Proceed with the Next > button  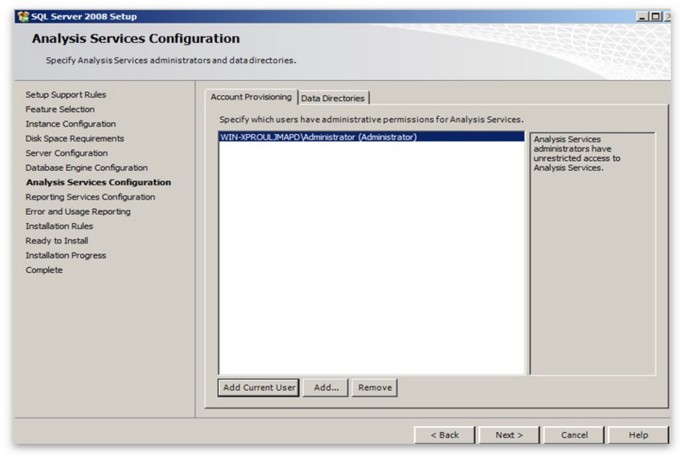(x=509, y=435)
